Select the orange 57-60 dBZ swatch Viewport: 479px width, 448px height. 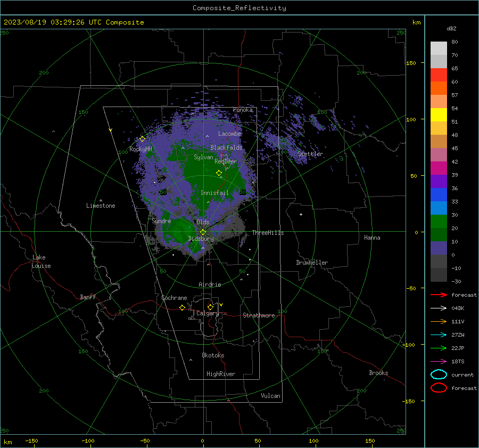(x=439, y=88)
